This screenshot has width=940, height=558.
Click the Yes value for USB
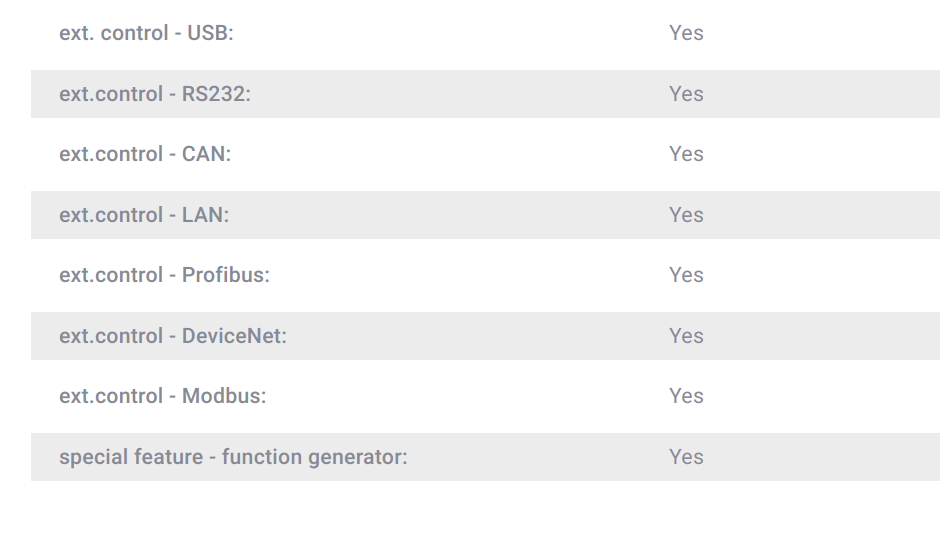coord(686,33)
